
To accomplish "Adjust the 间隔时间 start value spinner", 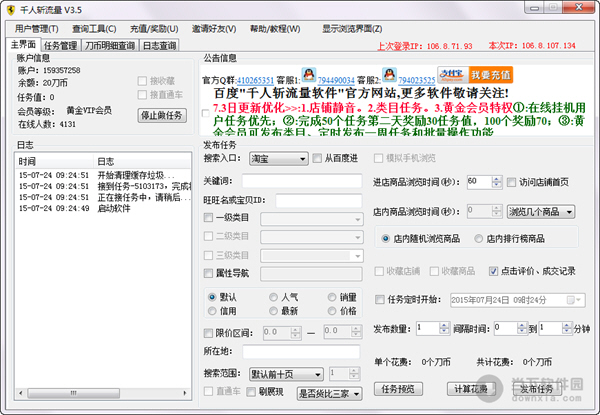I will 522,328.
